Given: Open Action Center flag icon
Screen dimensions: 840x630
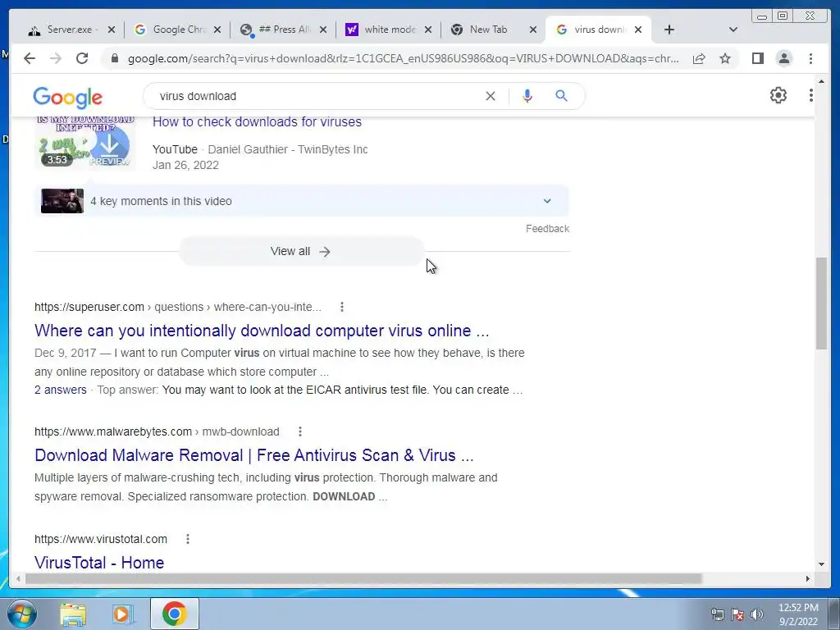Looking at the screenshot, I should 737,614.
